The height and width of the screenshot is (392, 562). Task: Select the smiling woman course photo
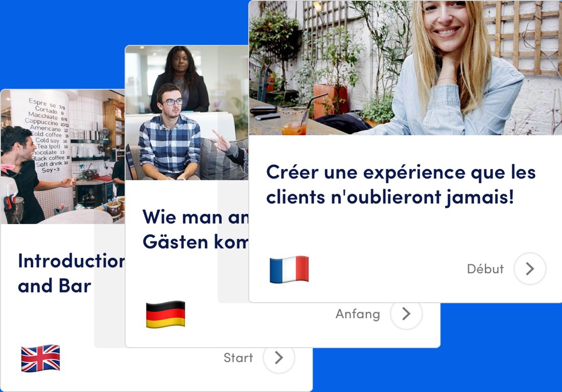click(405, 68)
